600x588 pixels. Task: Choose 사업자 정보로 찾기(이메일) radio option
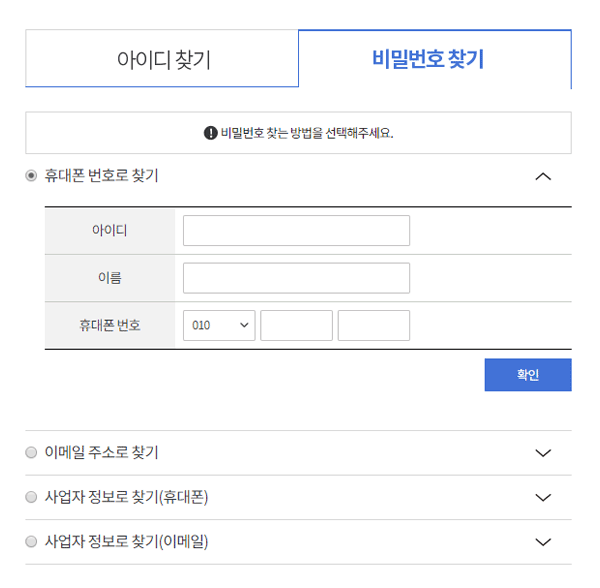point(31,541)
